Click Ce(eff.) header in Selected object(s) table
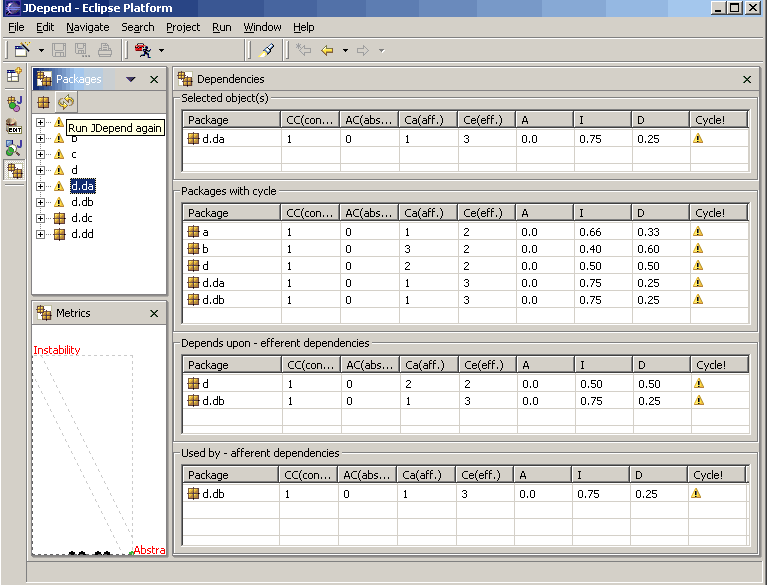 [487, 120]
